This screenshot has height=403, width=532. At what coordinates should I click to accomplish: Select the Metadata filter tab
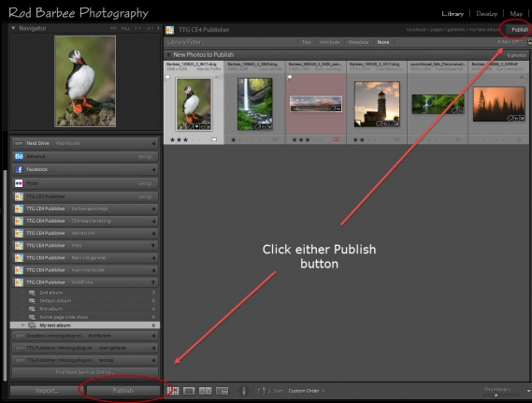358,42
